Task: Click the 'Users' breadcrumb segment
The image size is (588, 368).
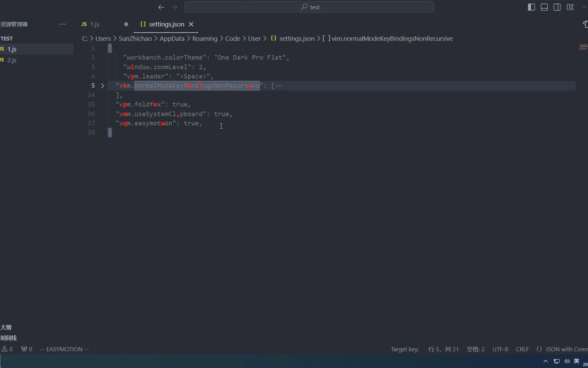Action: tap(103, 39)
